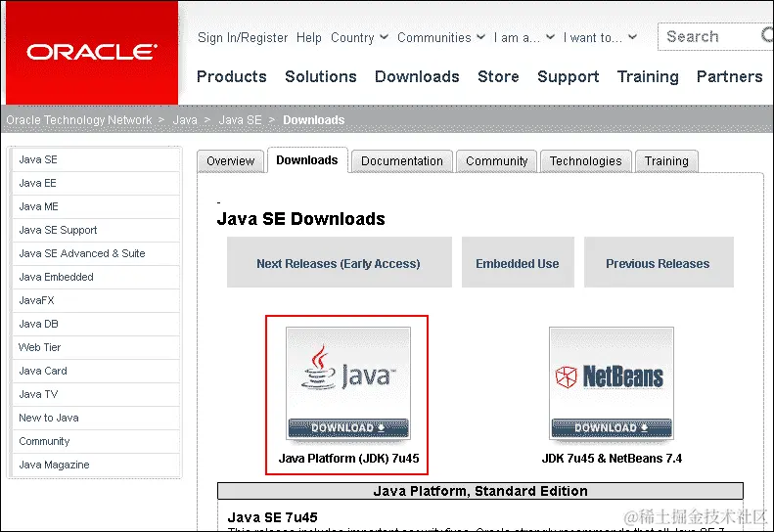Image resolution: width=774 pixels, height=532 pixels.
Task: Switch to the Documentation tab
Action: tap(402, 161)
